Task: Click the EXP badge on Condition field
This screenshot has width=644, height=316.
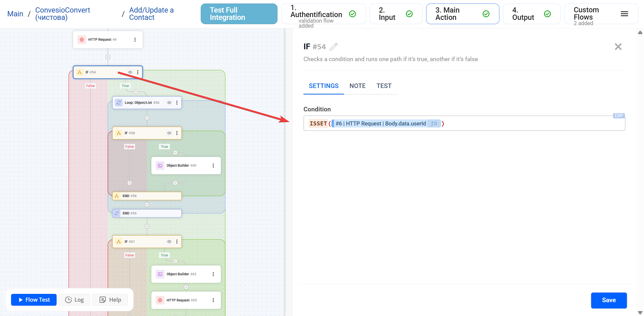Action: (619, 116)
